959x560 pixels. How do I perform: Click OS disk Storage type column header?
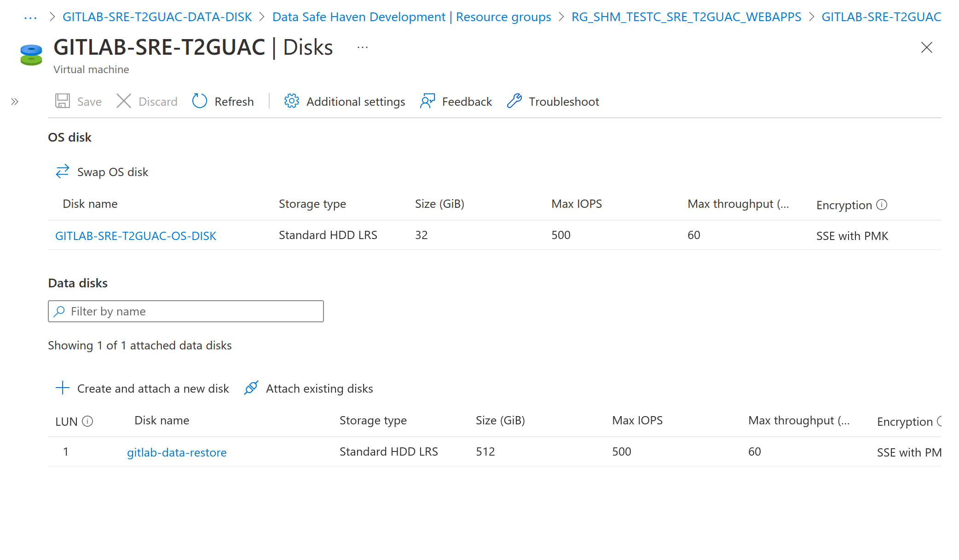[312, 204]
